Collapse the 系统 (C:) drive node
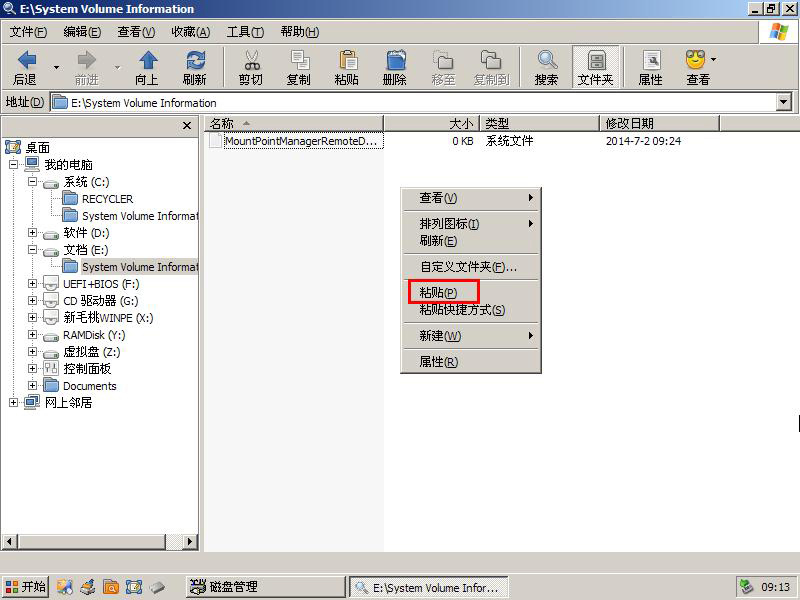Viewport: 800px width, 600px height. pos(32,182)
